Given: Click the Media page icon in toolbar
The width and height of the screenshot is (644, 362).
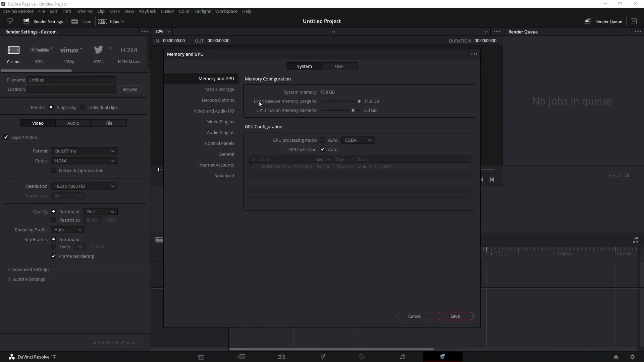Looking at the screenshot, I should (201, 357).
